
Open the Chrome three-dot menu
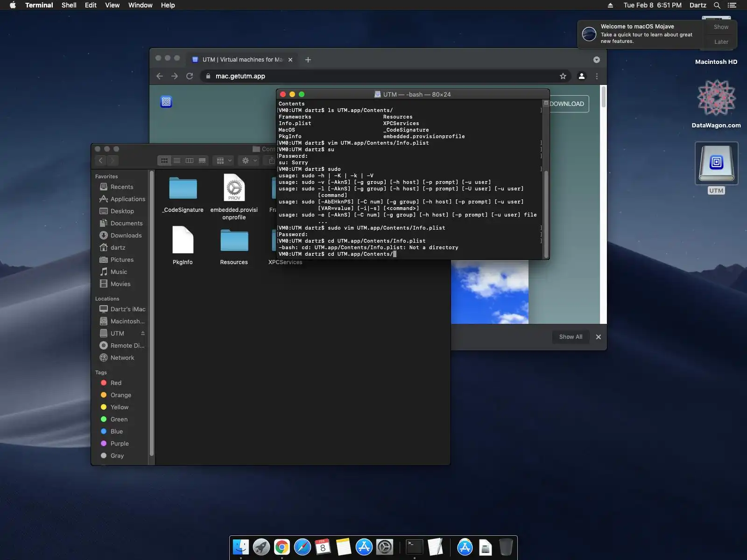(597, 76)
